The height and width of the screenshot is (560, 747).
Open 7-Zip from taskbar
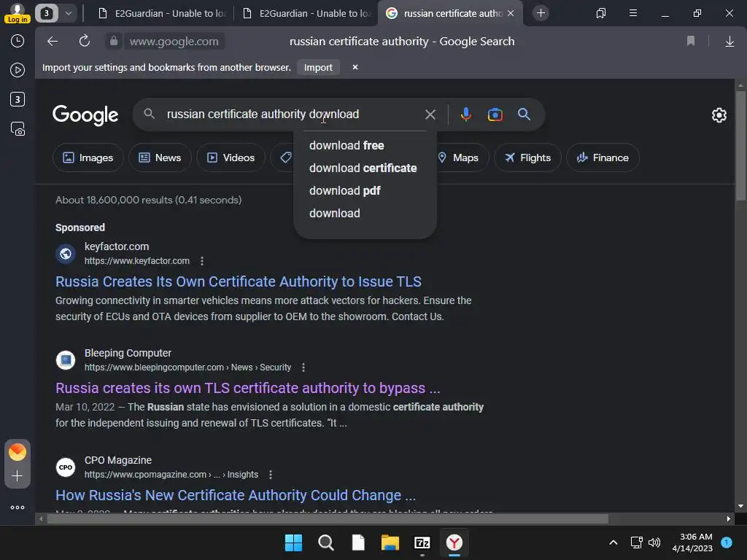click(422, 542)
